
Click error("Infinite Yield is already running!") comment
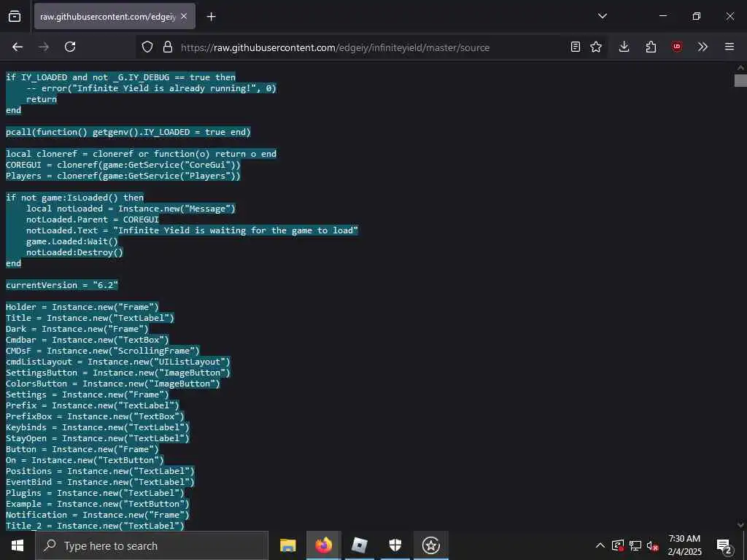(152, 88)
